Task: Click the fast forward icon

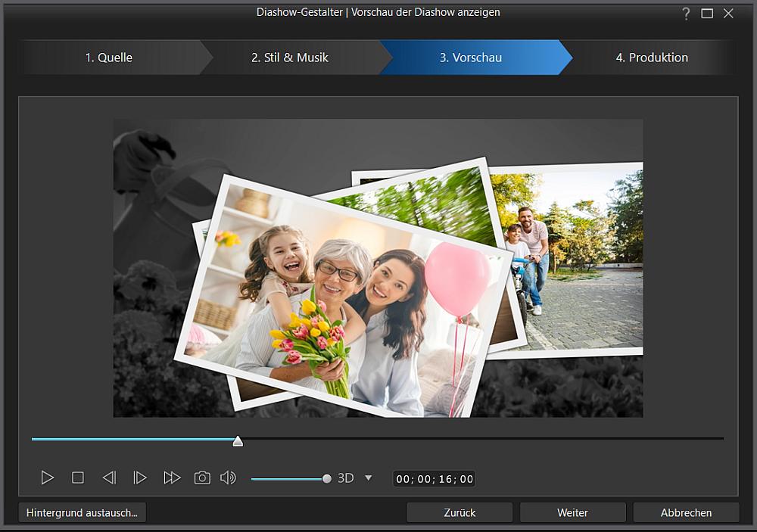Action: (x=172, y=478)
